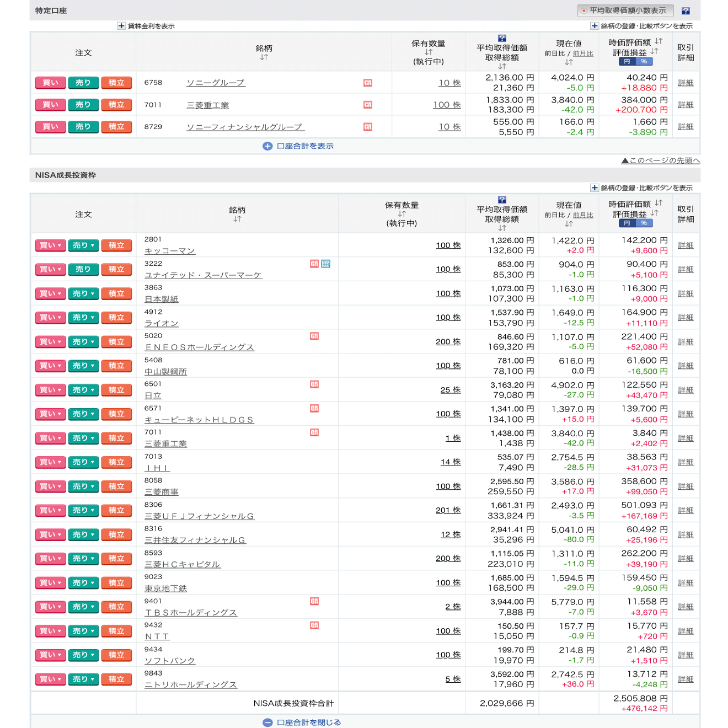This screenshot has height=728, width=728.
Task: Open CA icon for キユーピーネットHLDGS
Action: tap(314, 408)
